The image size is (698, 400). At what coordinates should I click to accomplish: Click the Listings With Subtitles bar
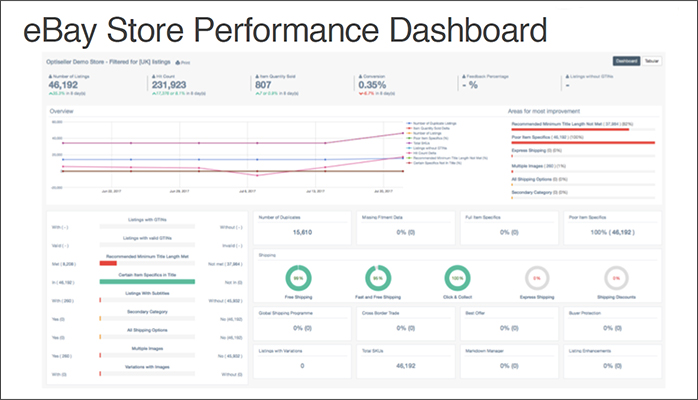[147, 300]
